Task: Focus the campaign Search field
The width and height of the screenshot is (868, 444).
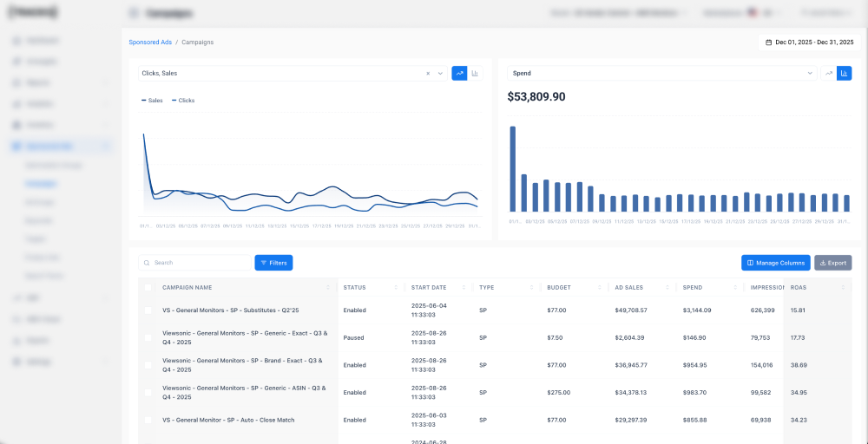Action: tap(194, 263)
